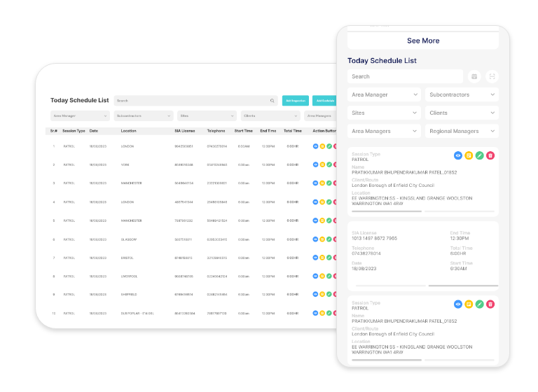Click the SIA License column header
Image resolution: width=538 pixels, height=392 pixels.
tap(184, 131)
